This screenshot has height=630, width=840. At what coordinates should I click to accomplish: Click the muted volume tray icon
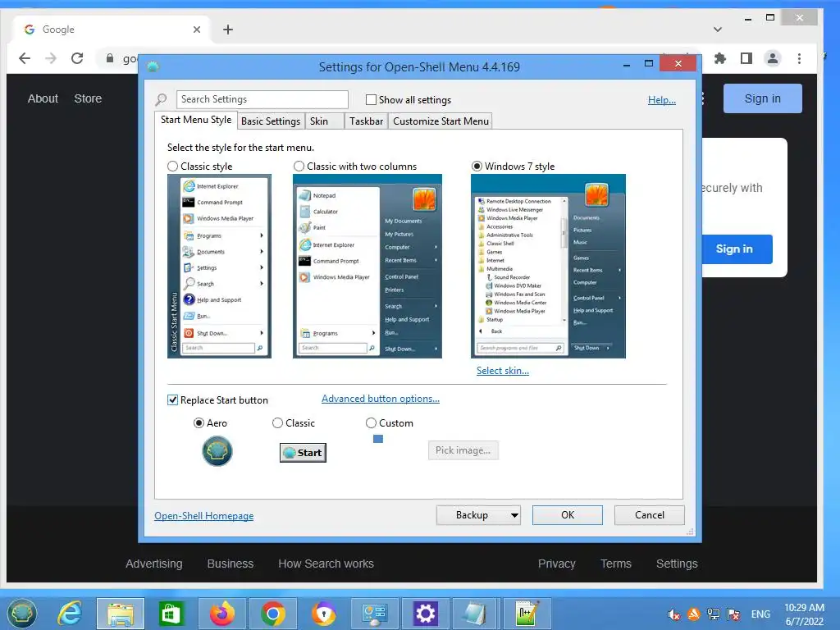674,614
